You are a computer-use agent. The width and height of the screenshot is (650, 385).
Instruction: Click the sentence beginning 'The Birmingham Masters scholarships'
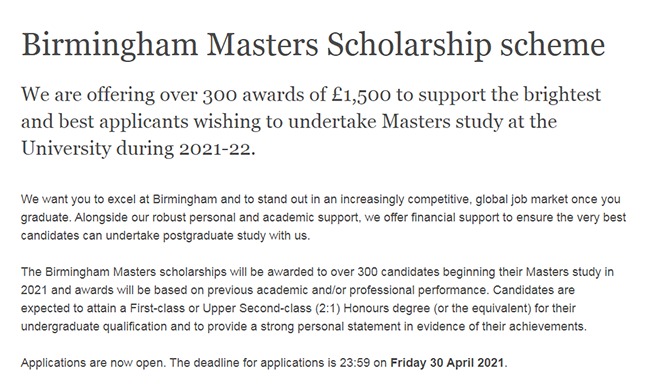click(317, 281)
